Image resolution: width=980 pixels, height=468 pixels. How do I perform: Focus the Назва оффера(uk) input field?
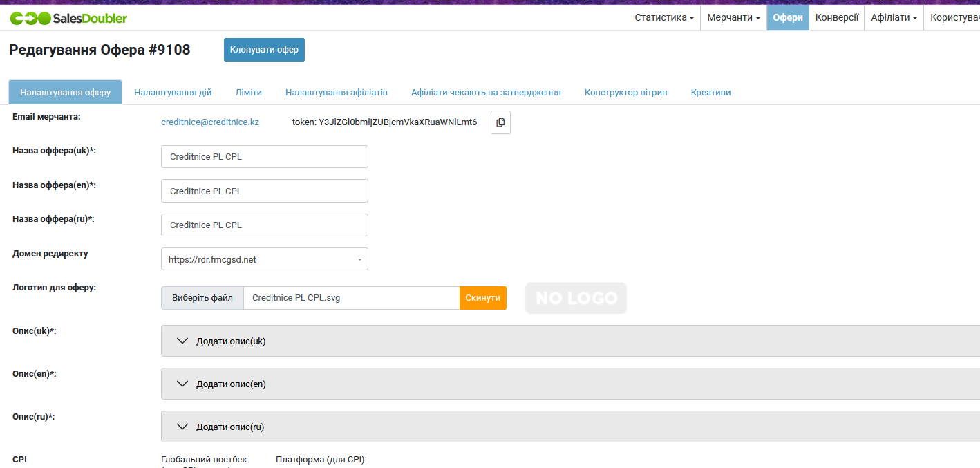click(265, 156)
